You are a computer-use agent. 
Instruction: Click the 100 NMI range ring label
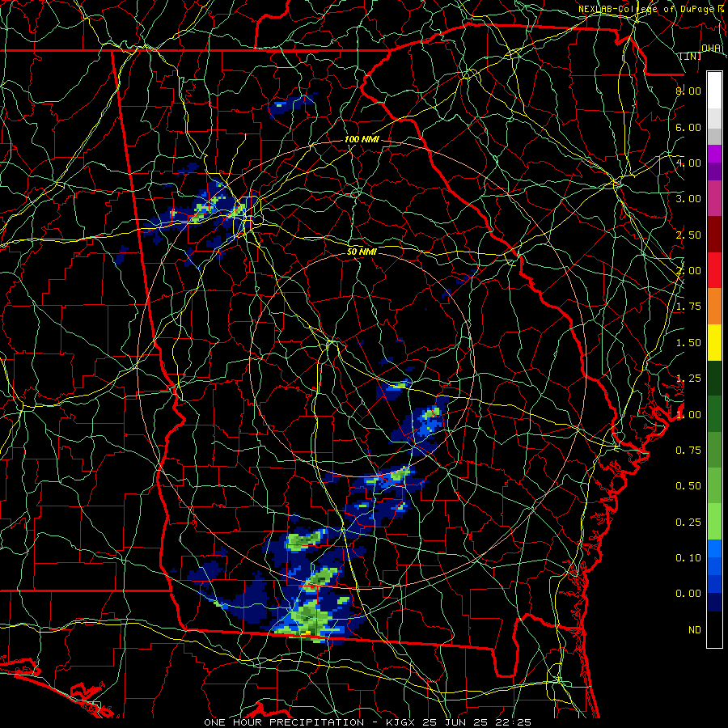pos(362,139)
